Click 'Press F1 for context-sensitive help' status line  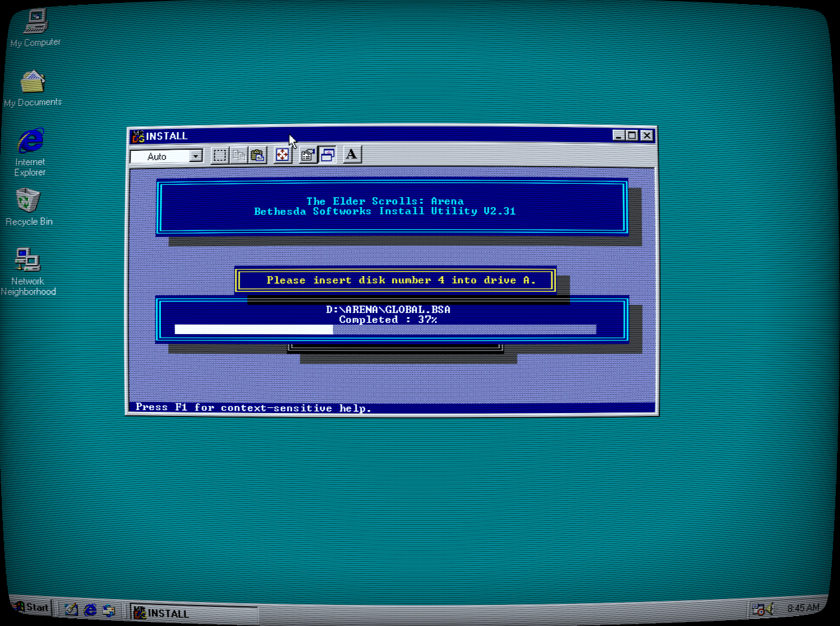click(253, 408)
